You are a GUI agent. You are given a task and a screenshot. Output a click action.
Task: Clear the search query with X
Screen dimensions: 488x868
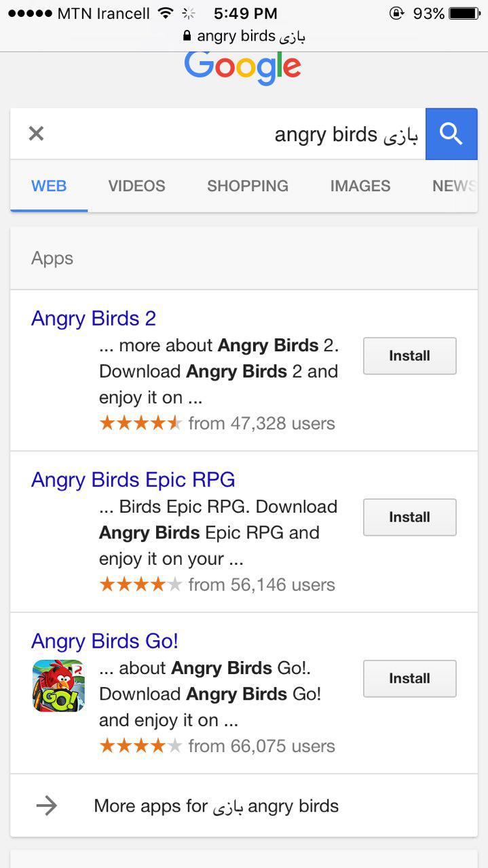(36, 134)
